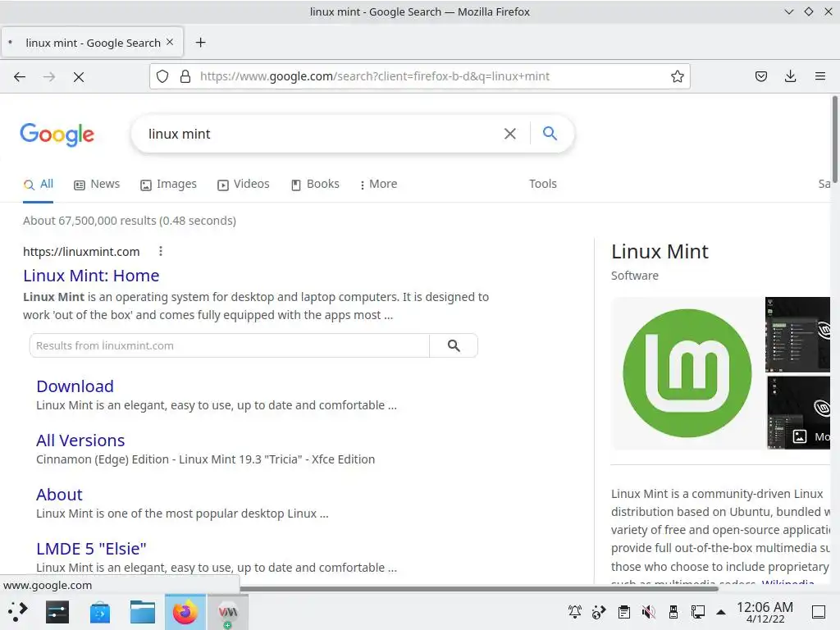This screenshot has width=840, height=630.
Task: Select the Firefox taskbar entry
Action: point(185,612)
